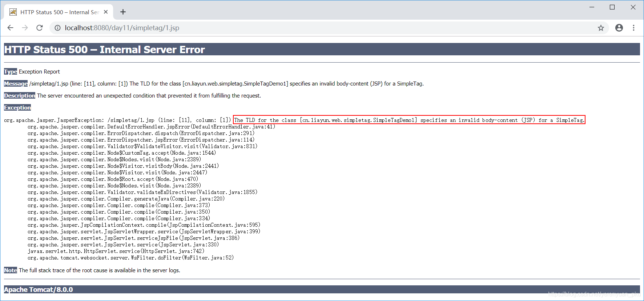The width and height of the screenshot is (644, 301).
Task: Click the 'Type' label
Action: coord(11,72)
